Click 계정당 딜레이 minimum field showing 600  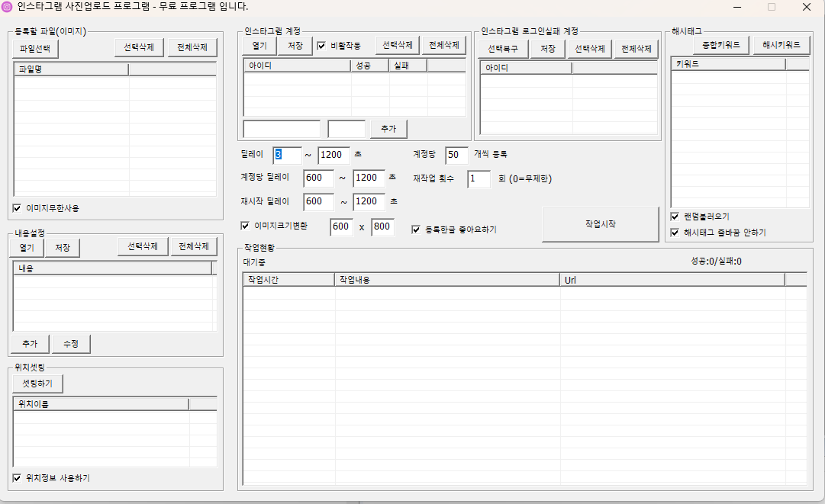click(x=318, y=178)
